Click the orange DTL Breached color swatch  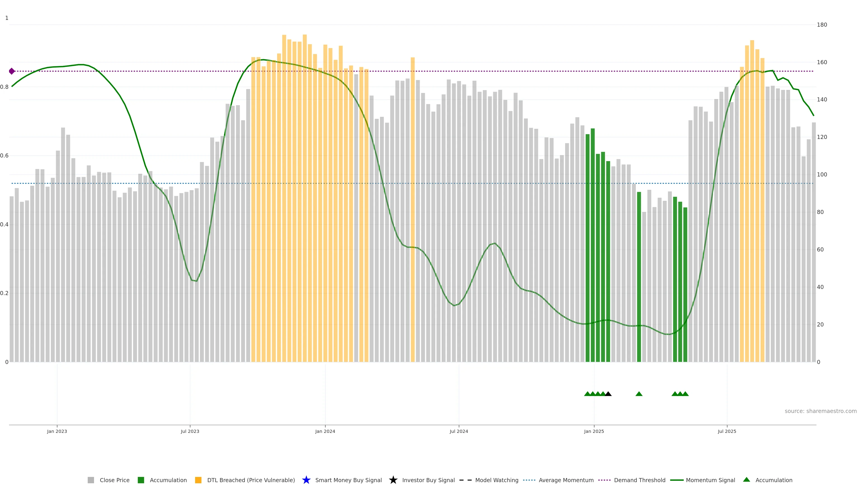pyautogui.click(x=198, y=480)
